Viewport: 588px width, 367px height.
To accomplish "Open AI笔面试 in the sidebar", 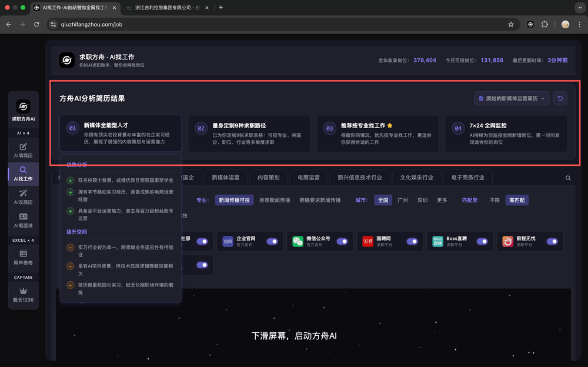I will (x=23, y=221).
